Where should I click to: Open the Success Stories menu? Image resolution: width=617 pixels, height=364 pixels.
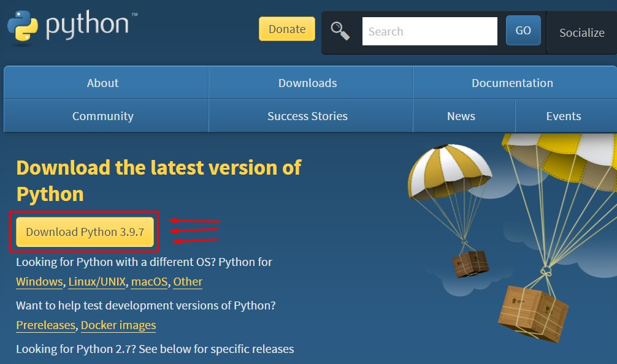(x=310, y=116)
